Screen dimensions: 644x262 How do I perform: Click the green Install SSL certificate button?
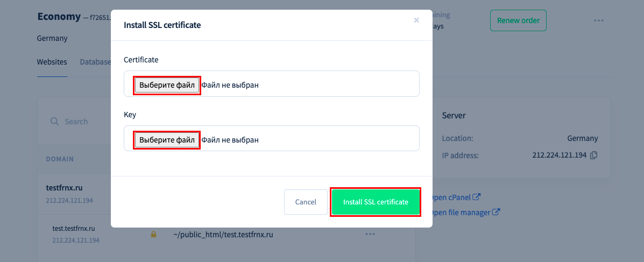(376, 202)
